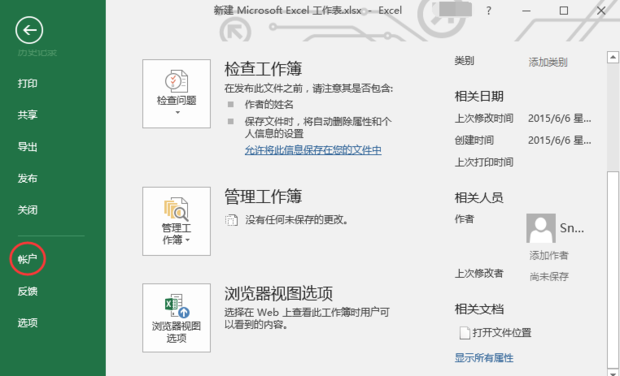Click the last modified time value

tap(560, 119)
